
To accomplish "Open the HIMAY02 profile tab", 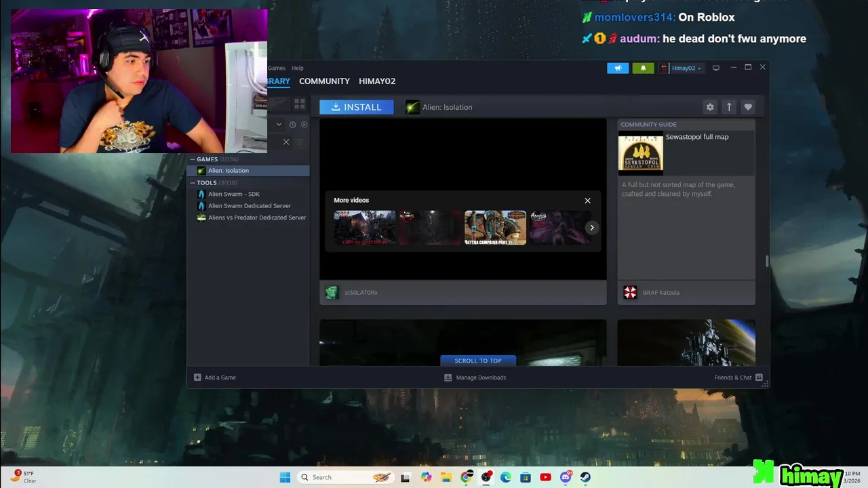I will pyautogui.click(x=377, y=81).
